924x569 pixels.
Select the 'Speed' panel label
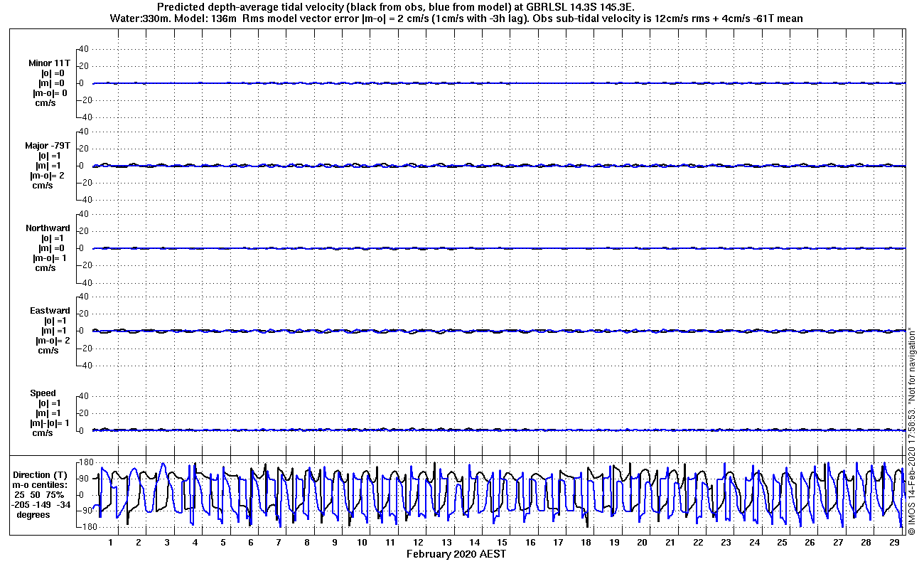coord(43,393)
